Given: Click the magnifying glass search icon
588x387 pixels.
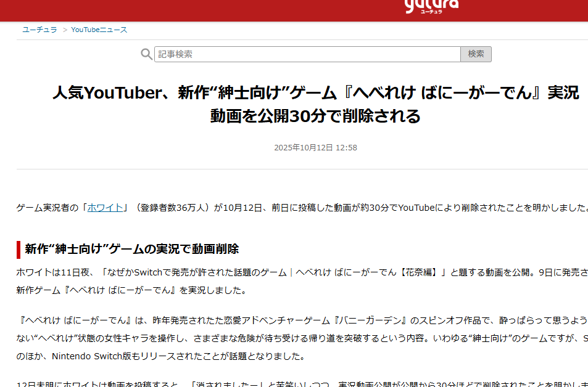Looking at the screenshot, I should coord(146,54).
